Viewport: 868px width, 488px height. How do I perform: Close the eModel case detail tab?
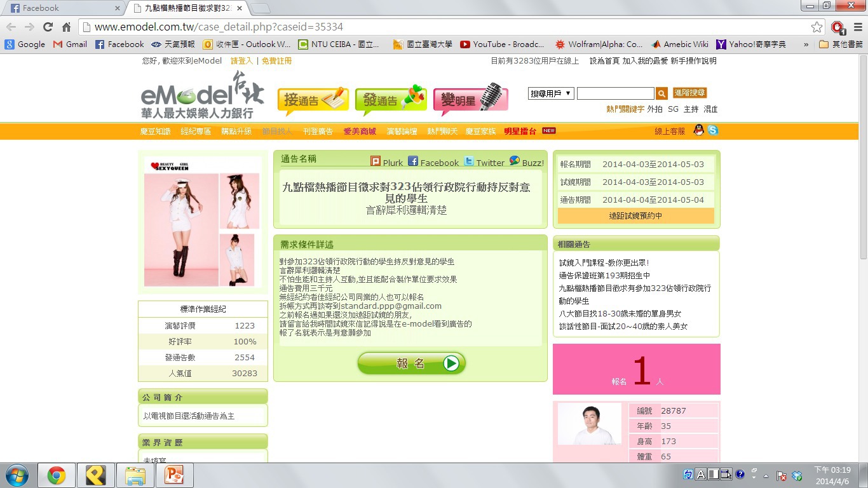238,8
